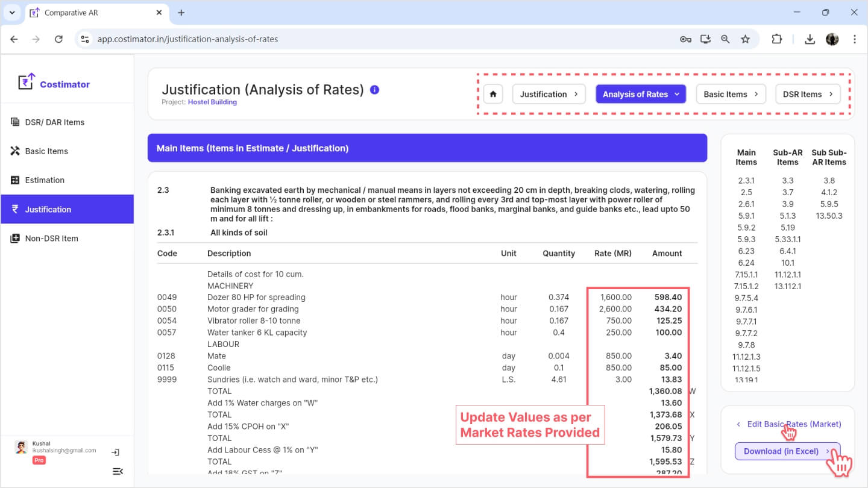Collapse sidebar using menu toggle icon
The height and width of the screenshot is (488, 868).
pos(118,471)
